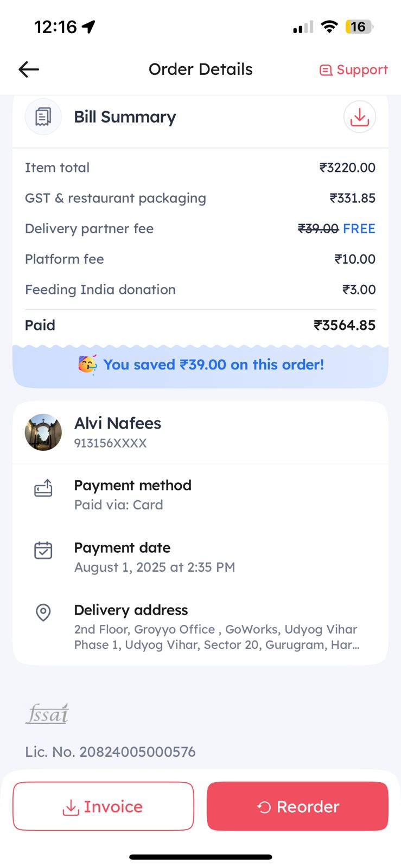This screenshot has width=401, height=868.
Task: Tap the fssai license number
Action: pyautogui.click(x=110, y=752)
